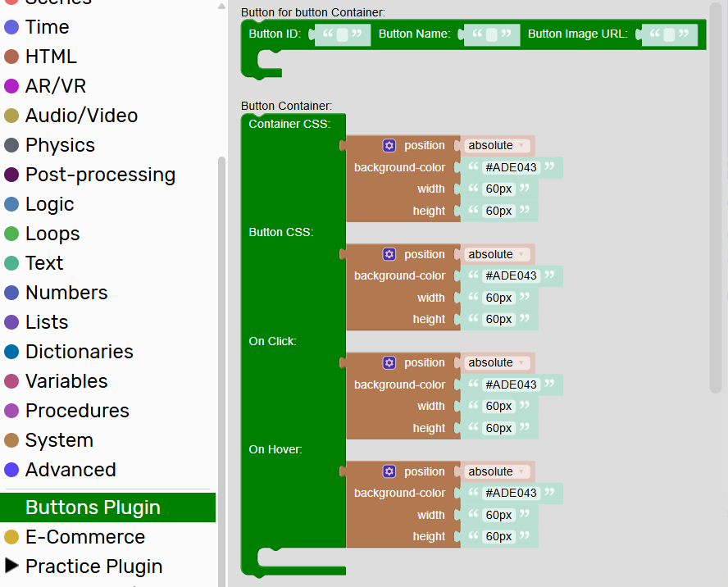Screen dimensions: 728x587
Task: Edit the Container CSS background-color #ADE043 value
Action: pos(511,167)
